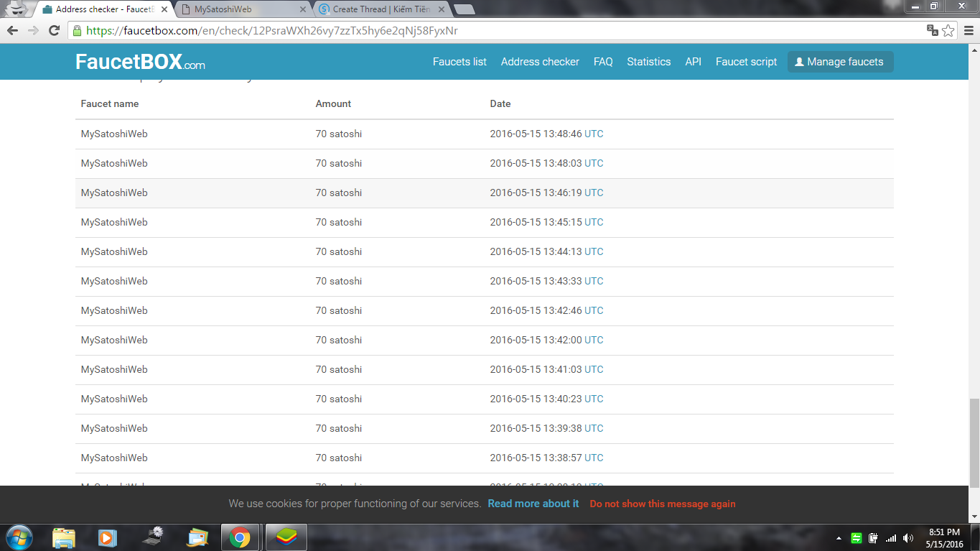Open the Windows Start menu
Screen dimensions: 980x551
click(x=19, y=537)
